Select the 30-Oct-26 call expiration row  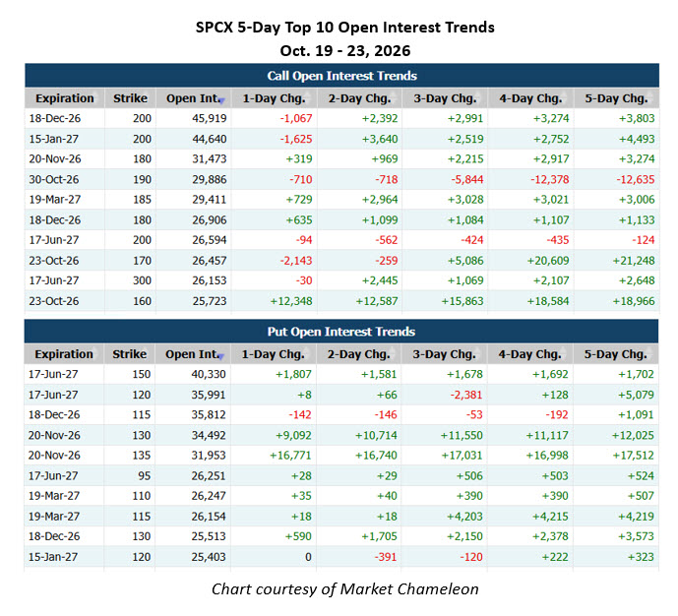click(342, 179)
